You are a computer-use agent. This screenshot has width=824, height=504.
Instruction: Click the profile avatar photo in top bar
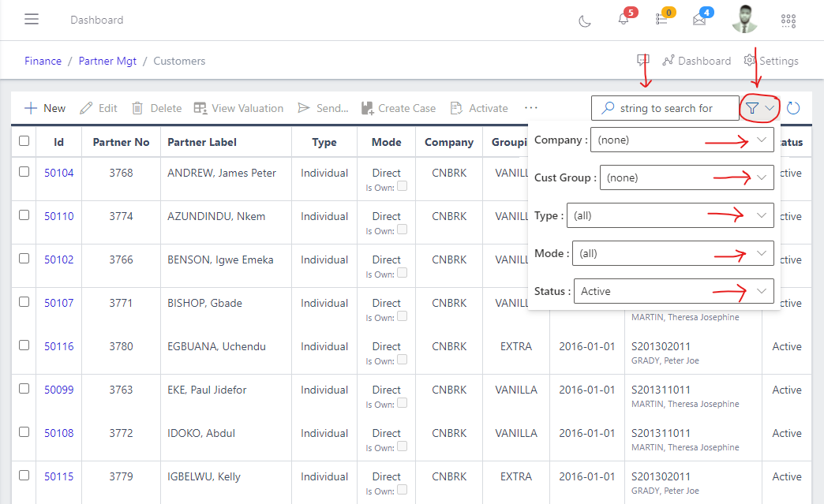pyautogui.click(x=744, y=21)
